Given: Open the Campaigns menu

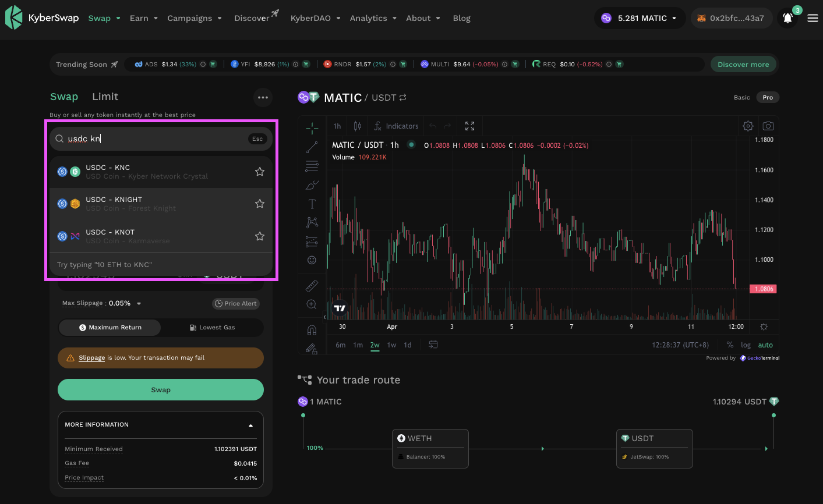Looking at the screenshot, I should point(194,18).
